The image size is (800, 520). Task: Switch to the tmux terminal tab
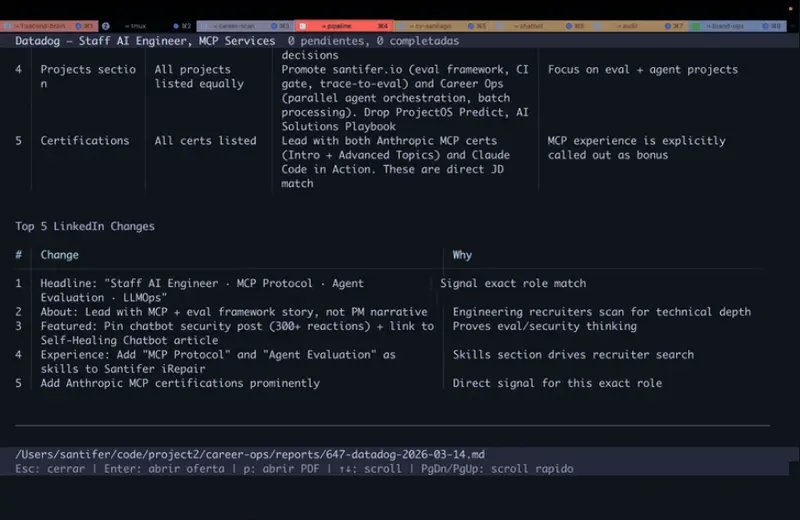coord(147,26)
